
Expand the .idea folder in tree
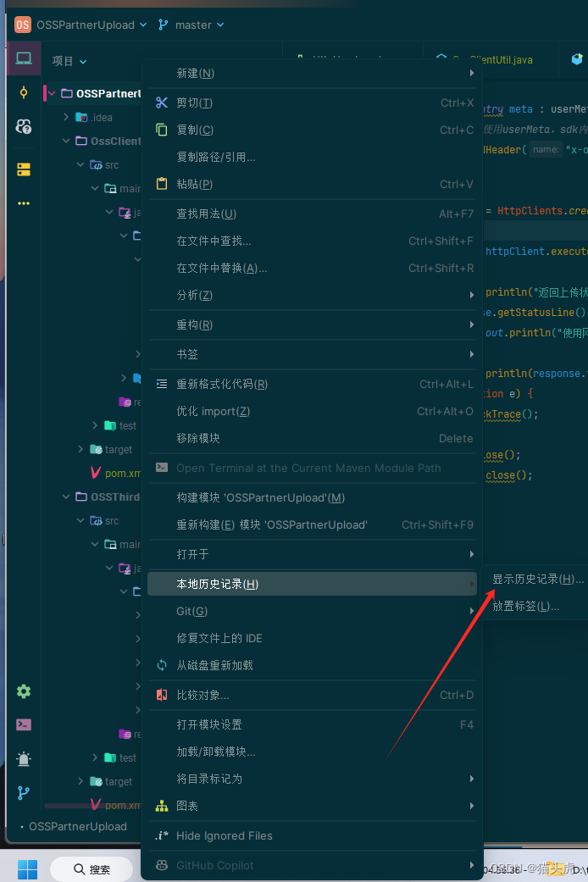(x=66, y=117)
